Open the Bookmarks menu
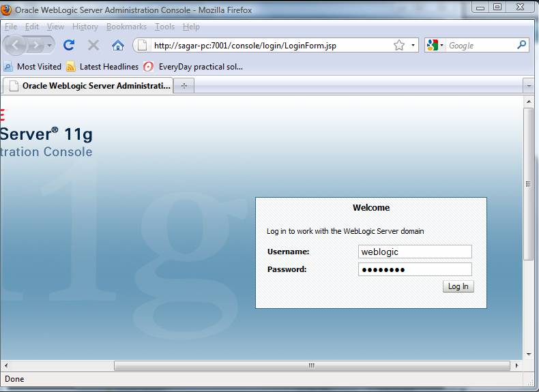The width and height of the screenshot is (539, 392). 126,27
